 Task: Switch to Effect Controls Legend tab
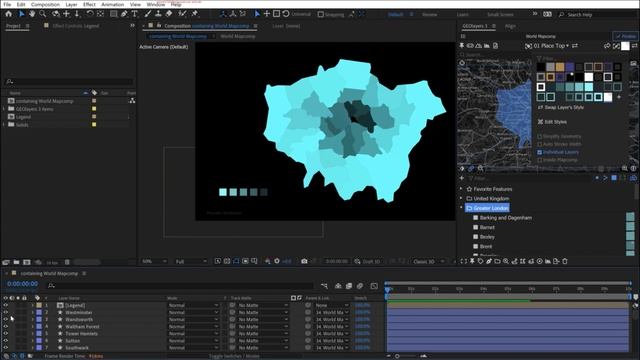76,26
